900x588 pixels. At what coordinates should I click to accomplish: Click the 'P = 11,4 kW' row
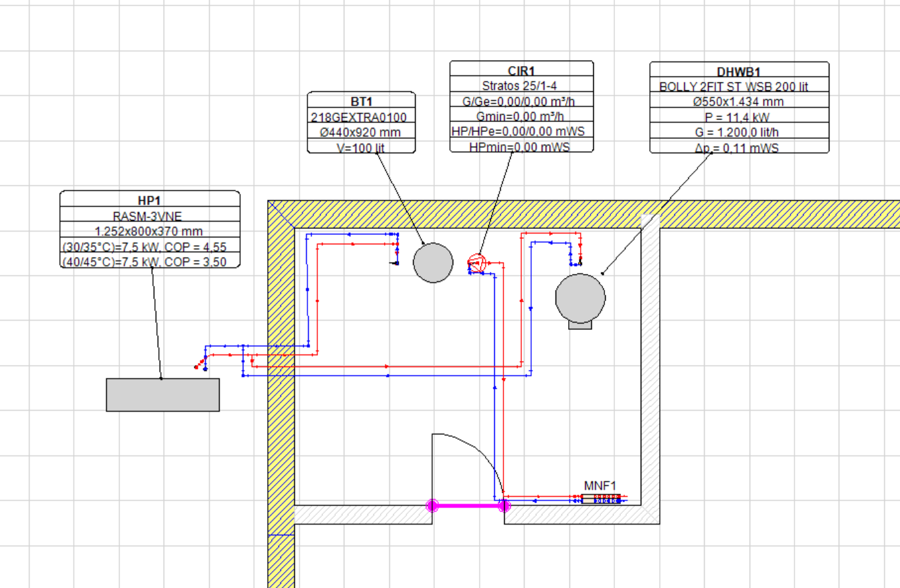739,117
